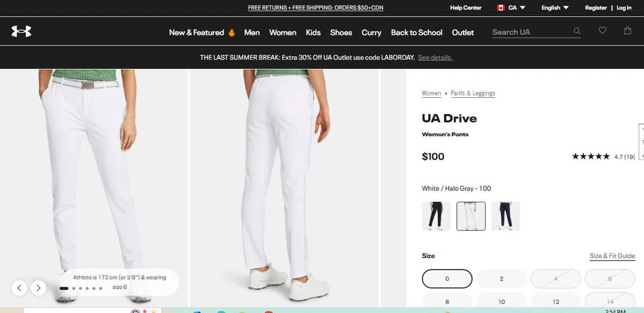Choose the black pants color swatch
The height and width of the screenshot is (313, 644).
(x=436, y=216)
